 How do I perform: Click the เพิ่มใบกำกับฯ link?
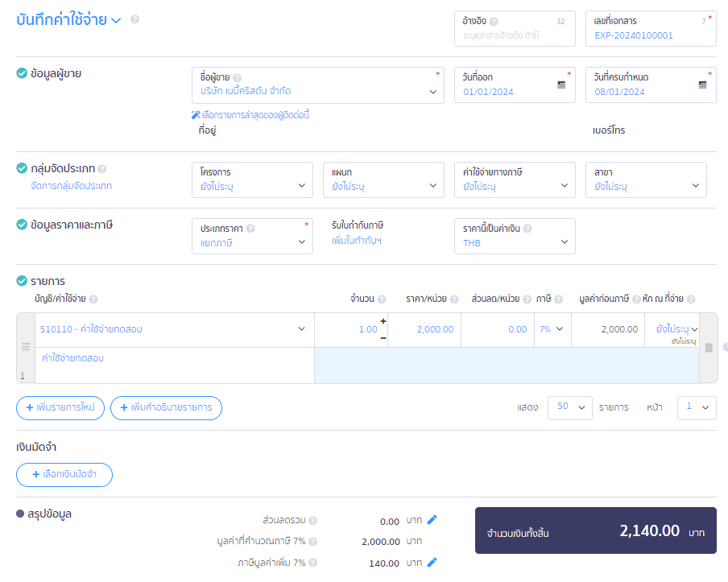(357, 241)
